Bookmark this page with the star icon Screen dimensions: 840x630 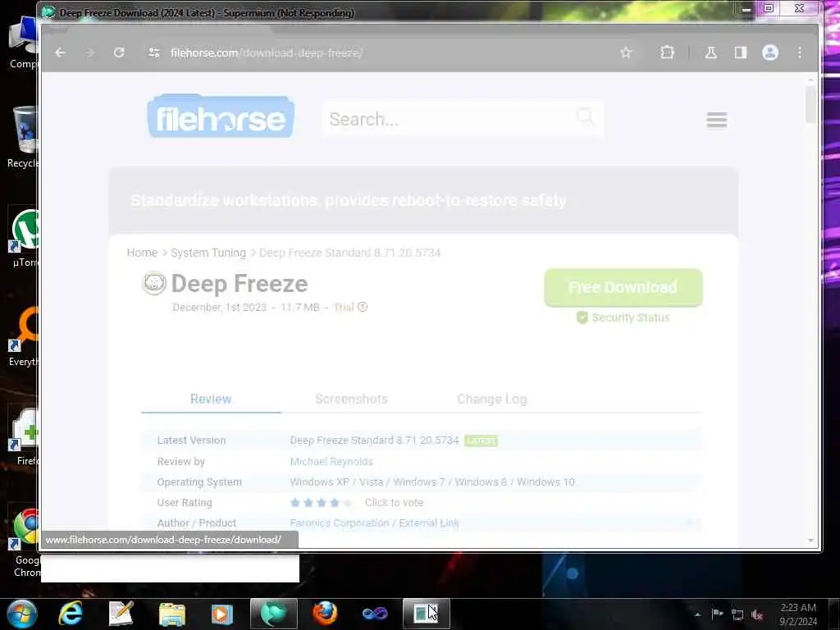[626, 52]
